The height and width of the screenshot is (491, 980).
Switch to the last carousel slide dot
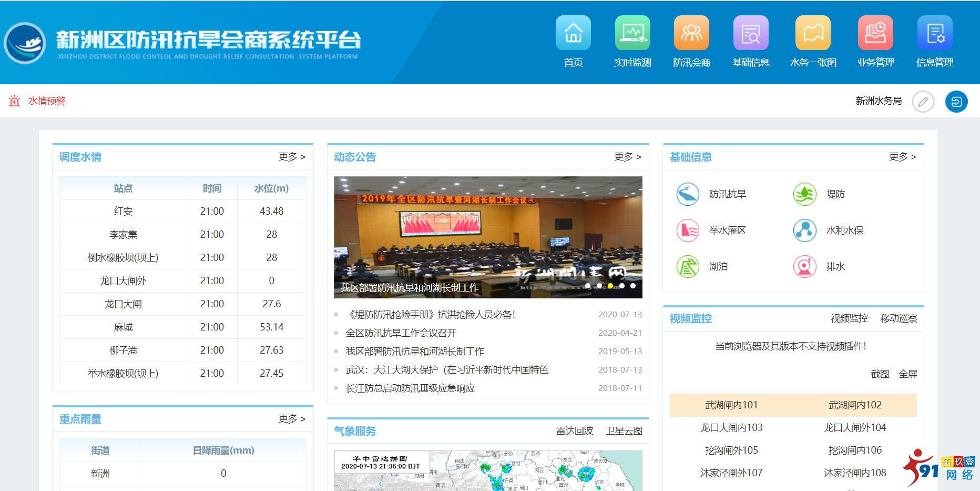click(633, 286)
